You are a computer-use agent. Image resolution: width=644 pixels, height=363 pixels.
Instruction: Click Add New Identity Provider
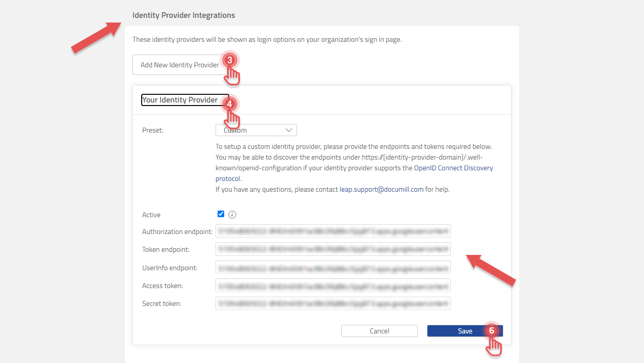(x=178, y=64)
